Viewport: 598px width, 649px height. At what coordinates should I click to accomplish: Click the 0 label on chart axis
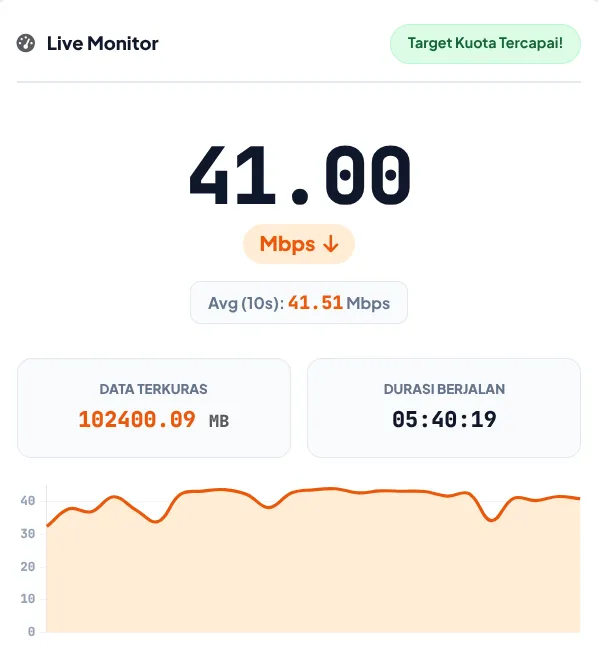point(31,632)
